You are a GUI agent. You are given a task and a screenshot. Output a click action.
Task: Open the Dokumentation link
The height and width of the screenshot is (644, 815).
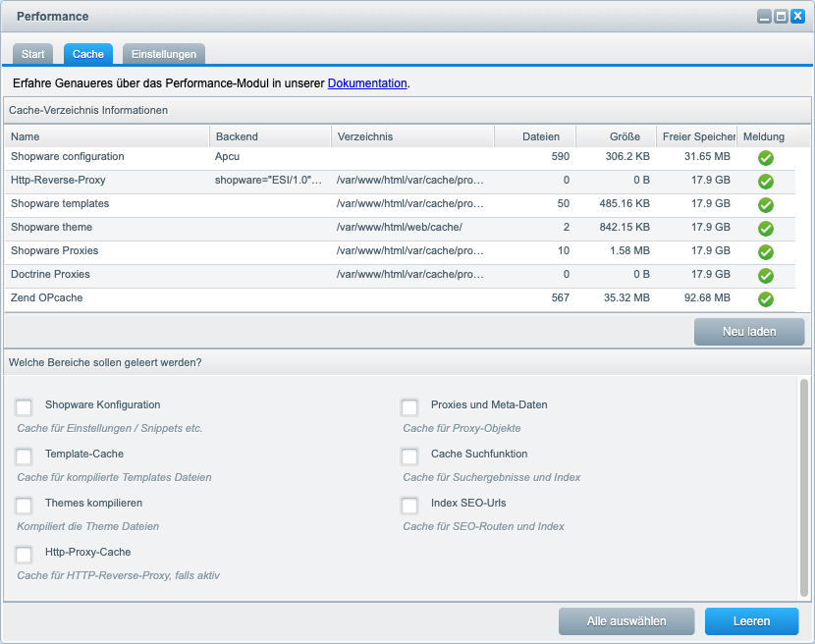pyautogui.click(x=367, y=83)
